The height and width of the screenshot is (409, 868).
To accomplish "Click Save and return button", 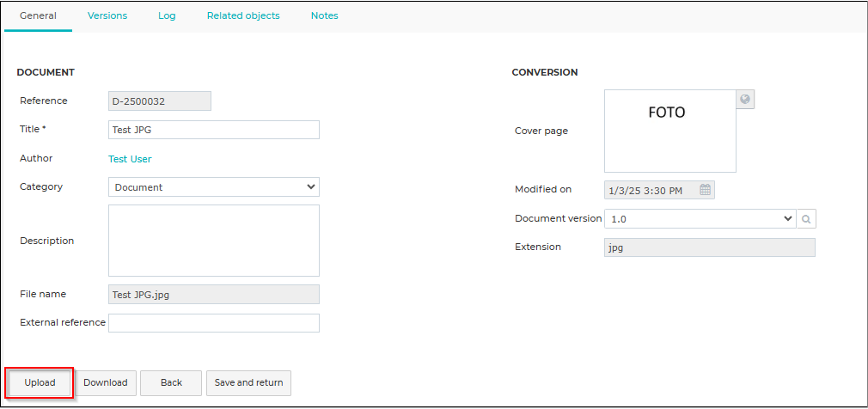I will coord(248,383).
